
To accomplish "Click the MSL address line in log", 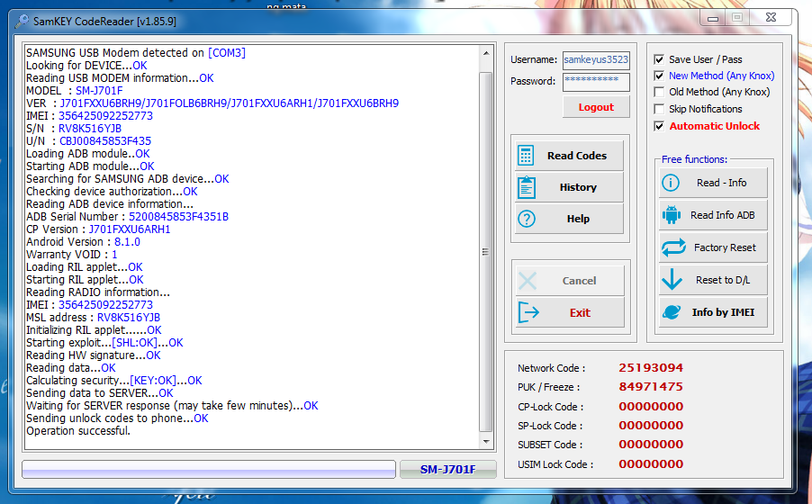I will [x=94, y=318].
